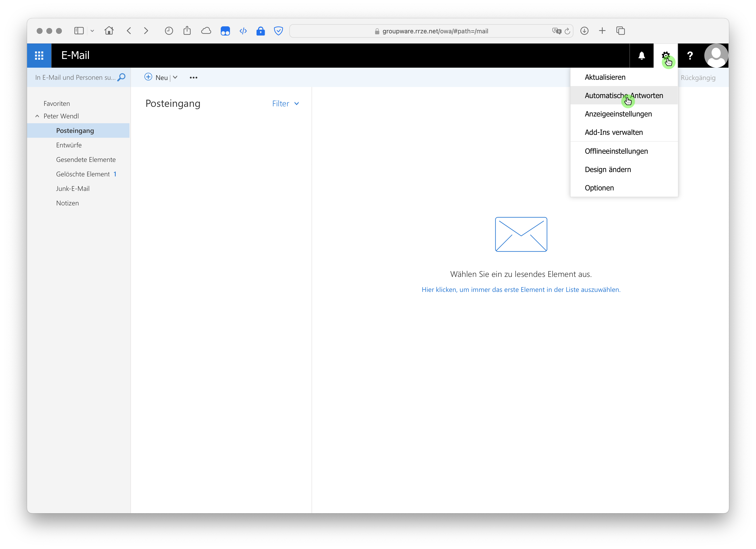756x549 pixels.
Task: Open the help question mark
Action: click(x=690, y=55)
